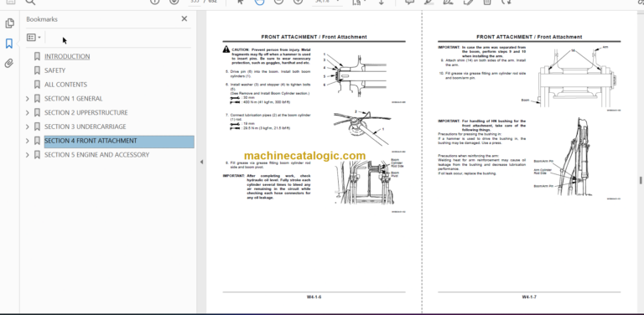Click the bookmark icon beside SECTION 5 ENGINE
The height and width of the screenshot is (315, 644).
point(37,155)
